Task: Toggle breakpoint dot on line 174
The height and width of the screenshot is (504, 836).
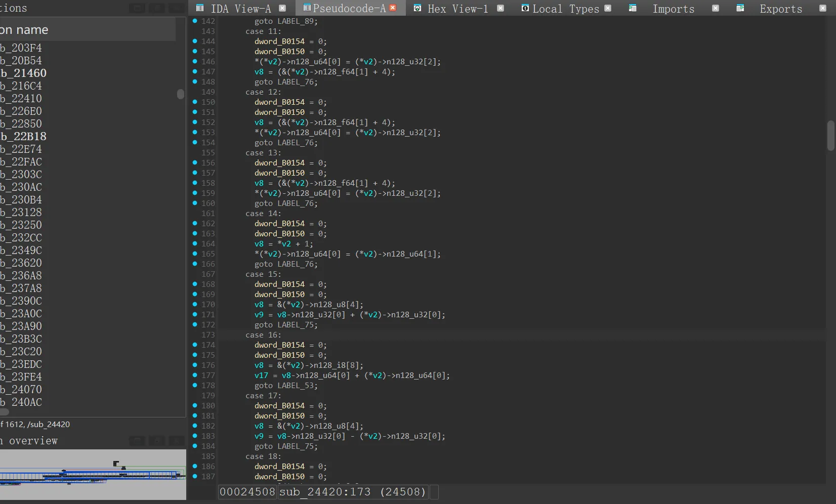Action: tap(195, 345)
